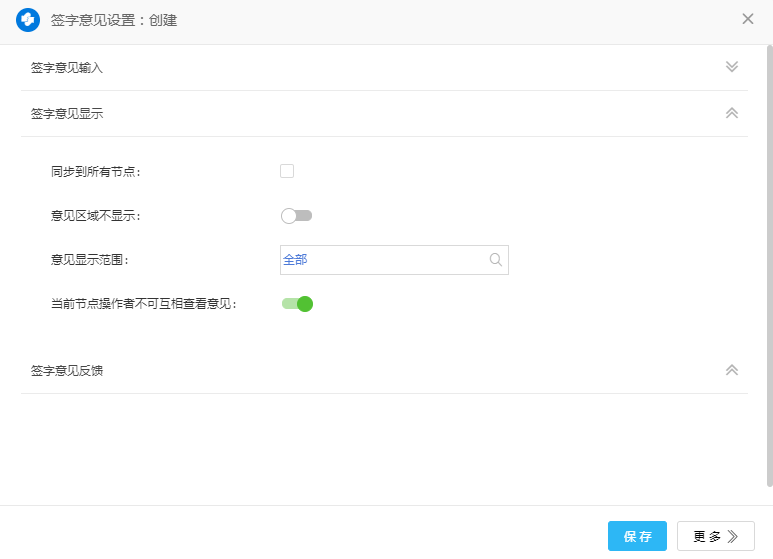The image size is (773, 559).
Task: Collapse 签字意见反馈 section using its chevron
Action: click(x=731, y=370)
